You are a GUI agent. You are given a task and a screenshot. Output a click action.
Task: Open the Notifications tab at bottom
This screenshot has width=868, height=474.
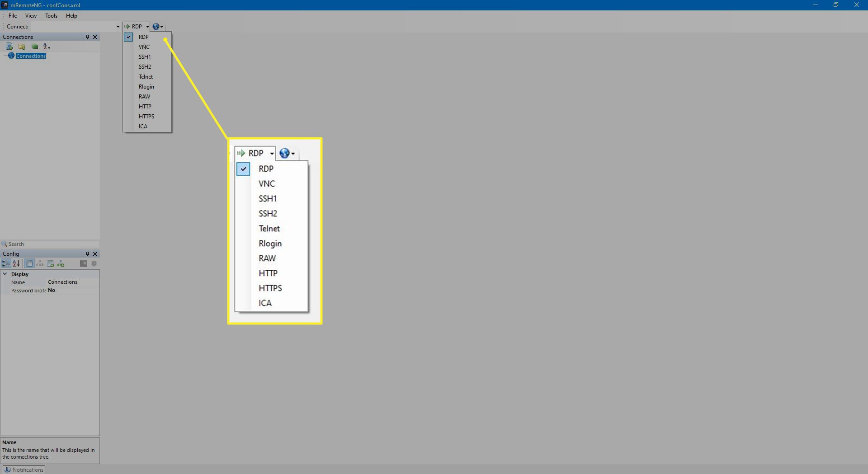tap(24, 470)
